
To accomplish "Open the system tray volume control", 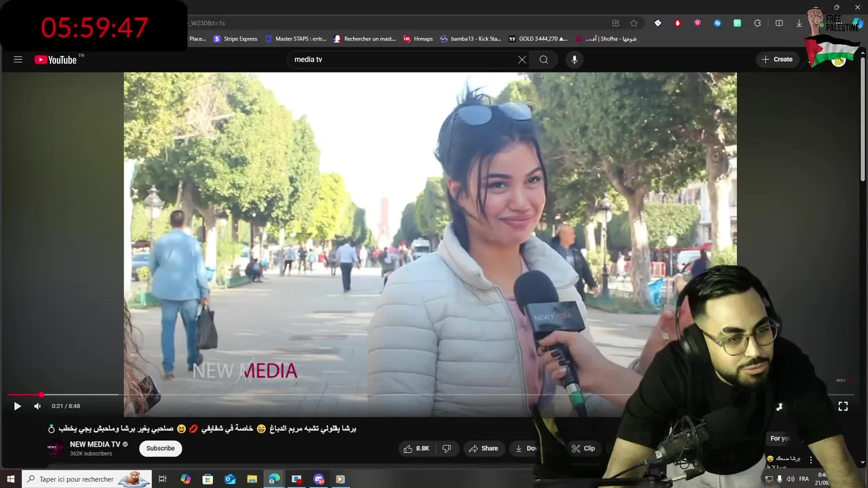I will click(x=790, y=479).
